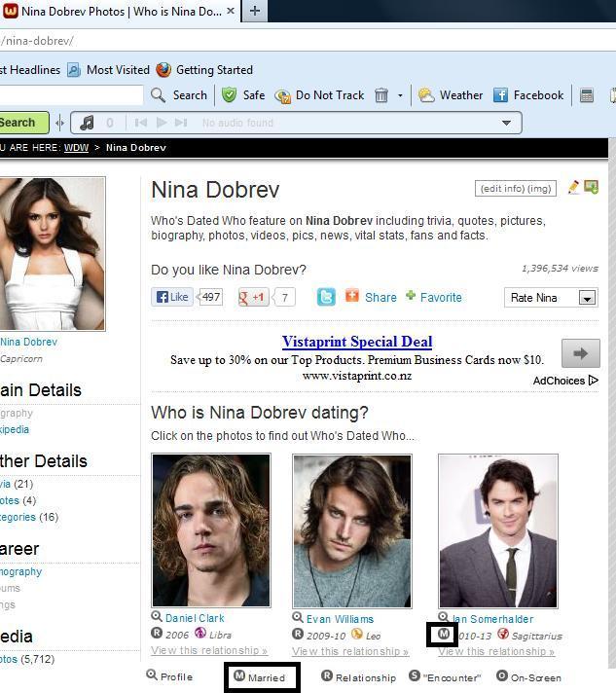
Task: Click Ian Somerhalder's photo
Action: pyautogui.click(x=498, y=530)
